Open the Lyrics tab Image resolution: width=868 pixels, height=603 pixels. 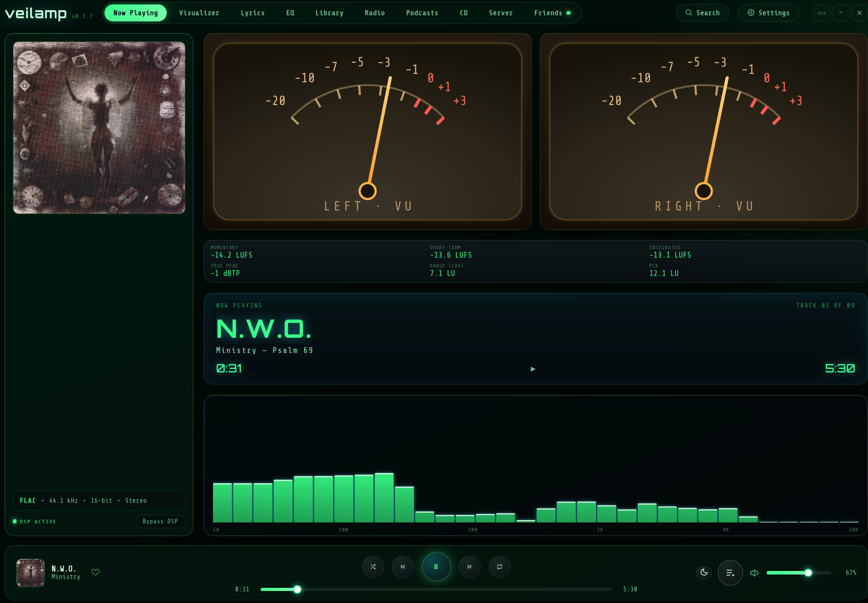click(253, 13)
